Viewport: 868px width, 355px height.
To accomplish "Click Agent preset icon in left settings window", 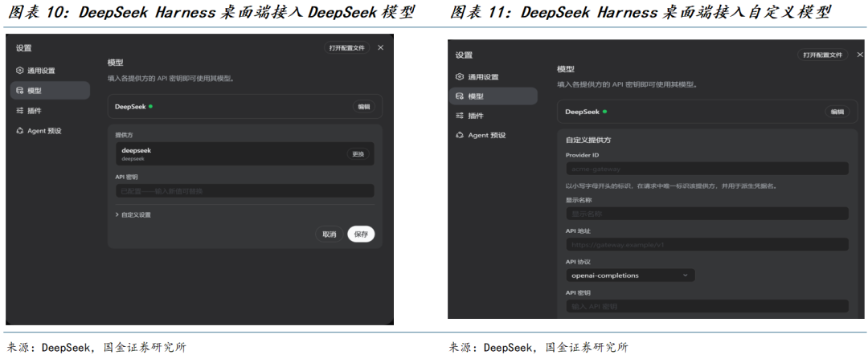I will tap(20, 131).
